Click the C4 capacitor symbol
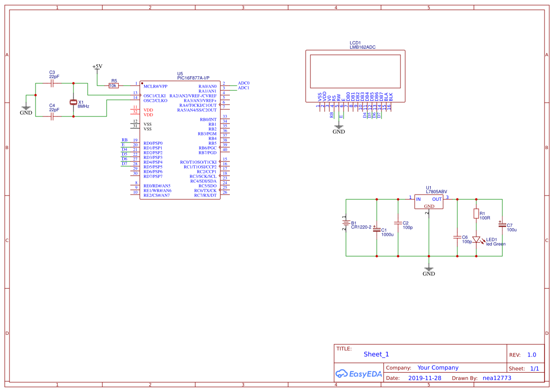554x392 pixels. (52, 116)
